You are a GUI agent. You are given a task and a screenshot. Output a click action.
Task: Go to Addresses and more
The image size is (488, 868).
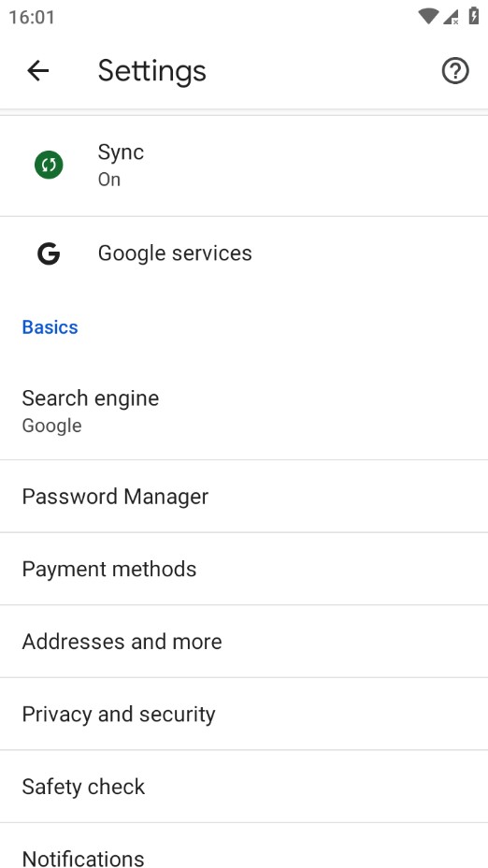pos(244,641)
